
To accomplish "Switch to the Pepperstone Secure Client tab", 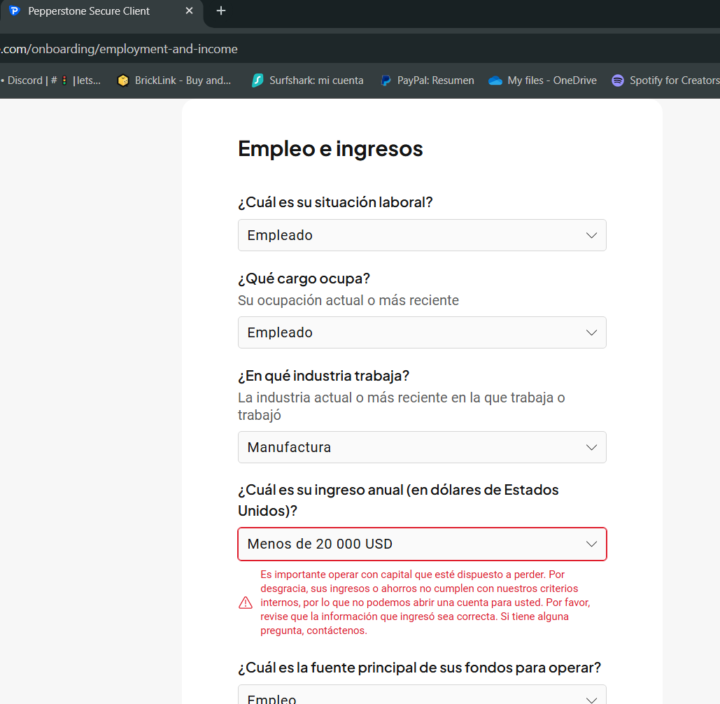I will coord(101,11).
